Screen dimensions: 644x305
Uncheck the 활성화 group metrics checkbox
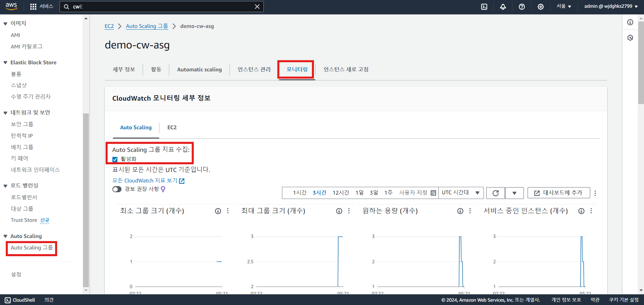(115, 159)
